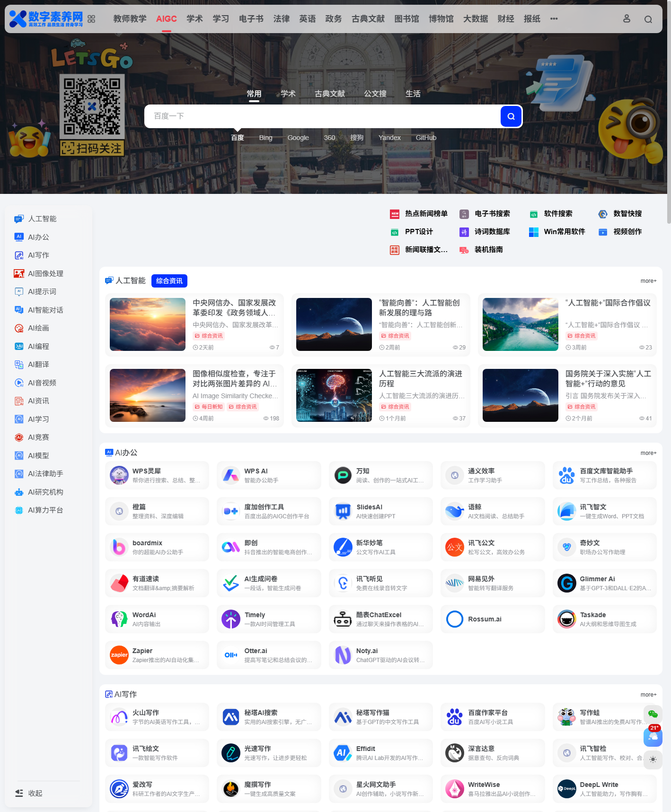Open Effidit tool icon
671x812 pixels.
343,753
